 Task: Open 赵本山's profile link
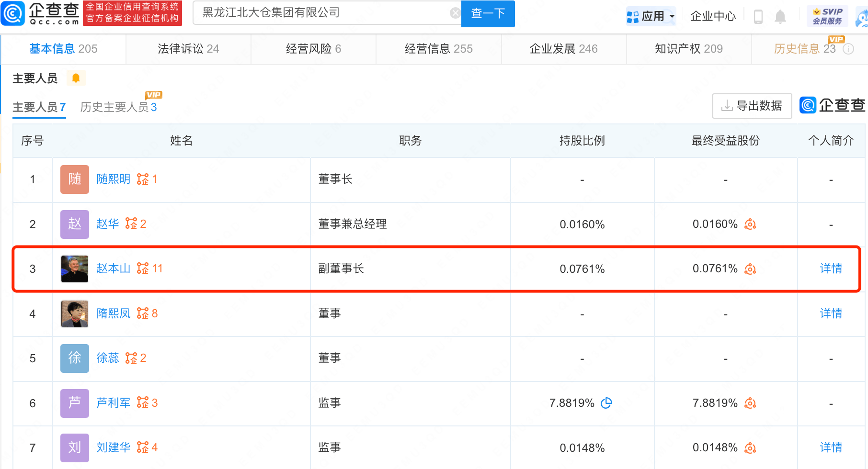pos(114,268)
